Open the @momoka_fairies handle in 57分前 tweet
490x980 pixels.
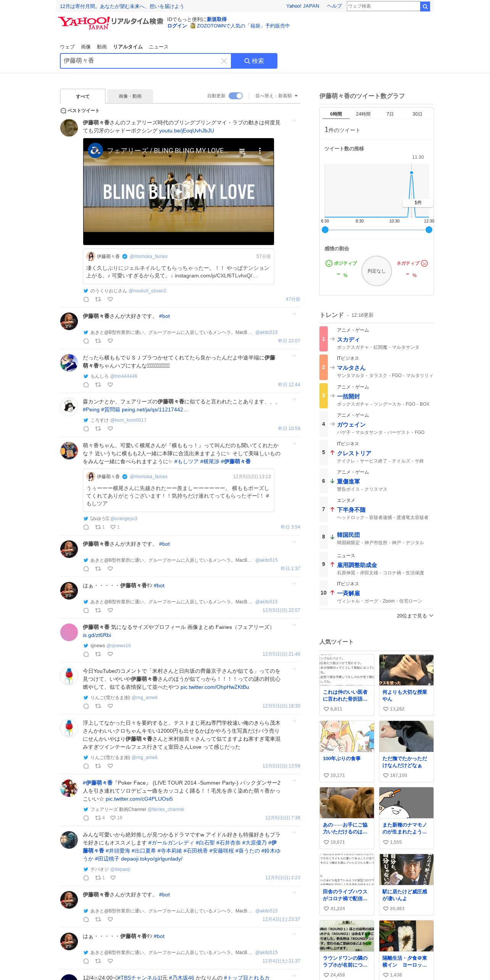pyautogui.click(x=148, y=256)
